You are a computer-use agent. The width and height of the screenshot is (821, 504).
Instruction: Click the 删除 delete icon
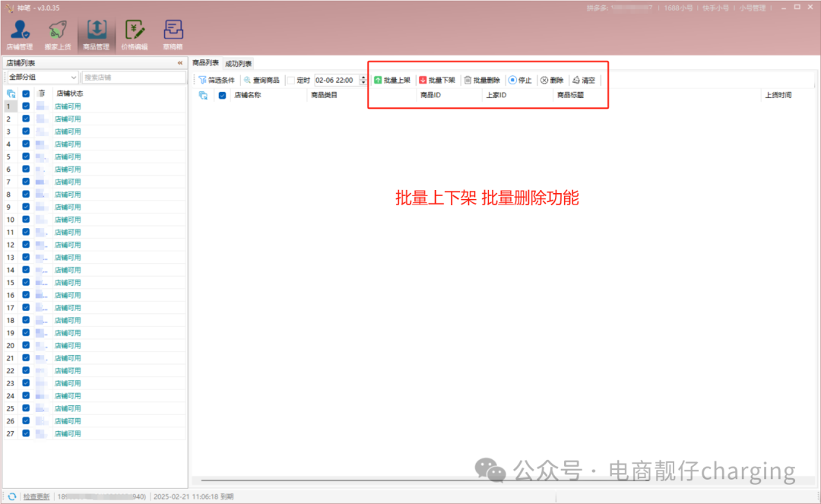543,79
